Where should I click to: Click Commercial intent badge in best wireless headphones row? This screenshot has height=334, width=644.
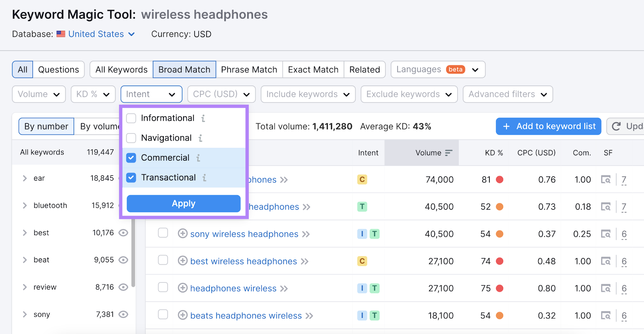pos(362,261)
